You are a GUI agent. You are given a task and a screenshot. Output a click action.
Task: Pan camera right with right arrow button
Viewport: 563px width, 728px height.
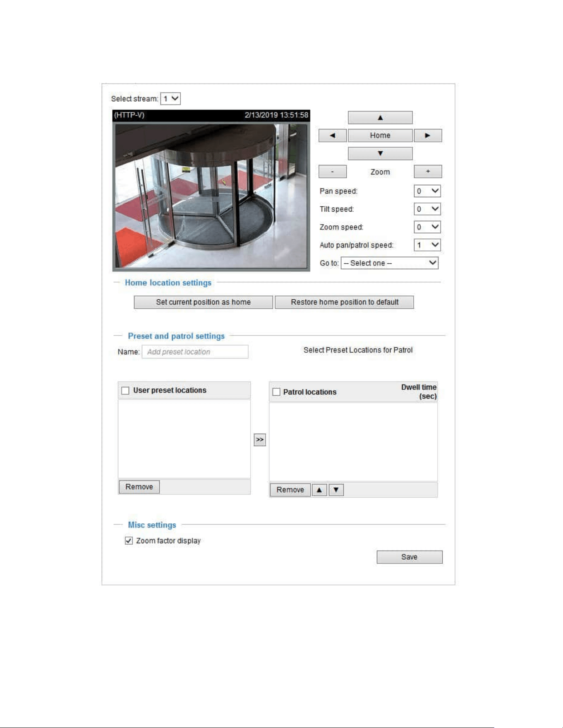pyautogui.click(x=428, y=136)
